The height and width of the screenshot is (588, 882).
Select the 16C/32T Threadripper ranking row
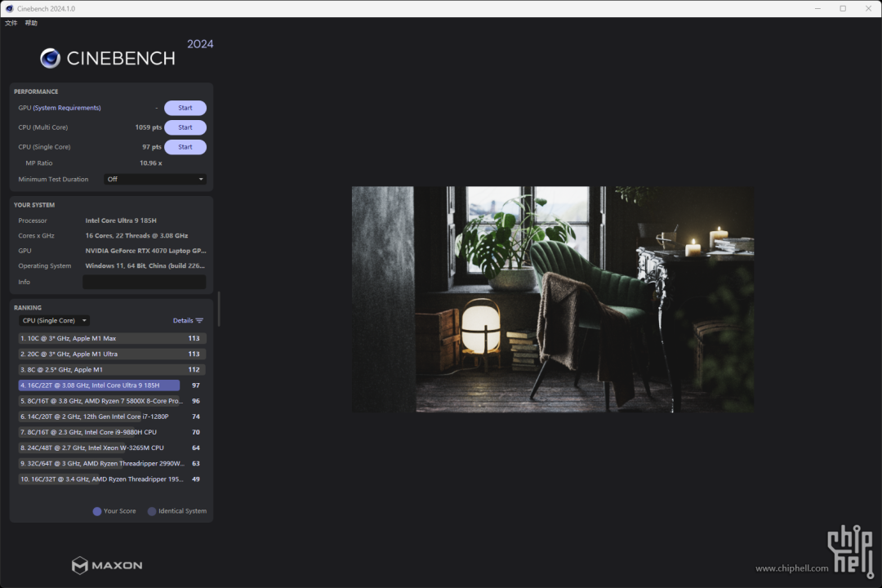(113, 479)
